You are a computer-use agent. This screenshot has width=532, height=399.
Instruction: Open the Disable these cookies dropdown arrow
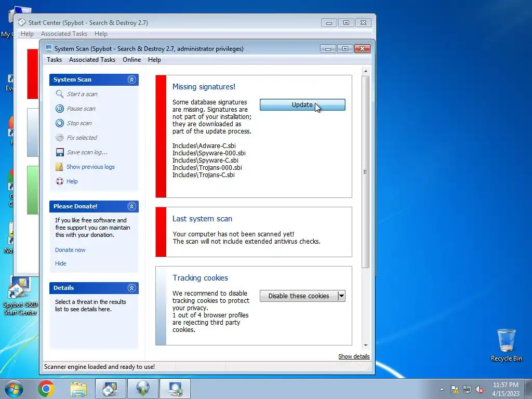point(341,296)
